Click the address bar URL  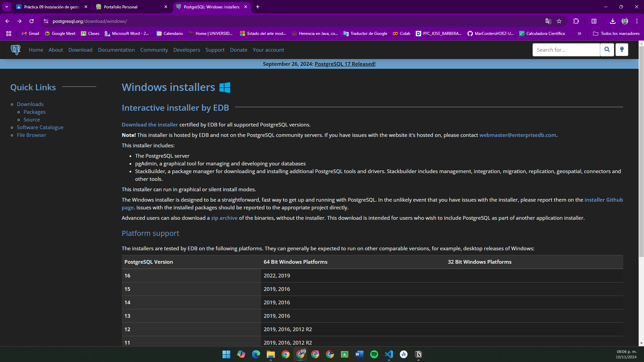[90, 21]
